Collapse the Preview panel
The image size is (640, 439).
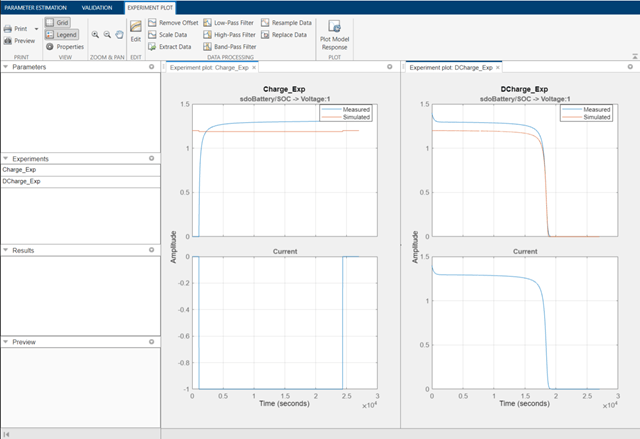(x=6, y=342)
